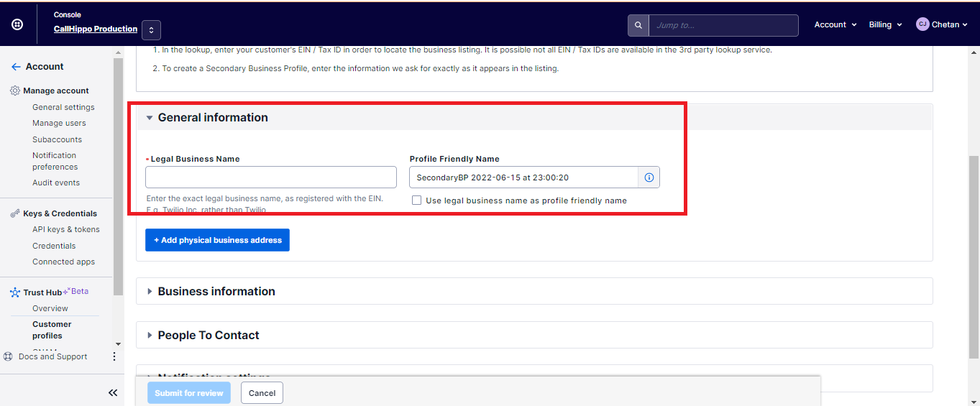
Task: Open Connected apps in sidebar
Action: pos(63,262)
